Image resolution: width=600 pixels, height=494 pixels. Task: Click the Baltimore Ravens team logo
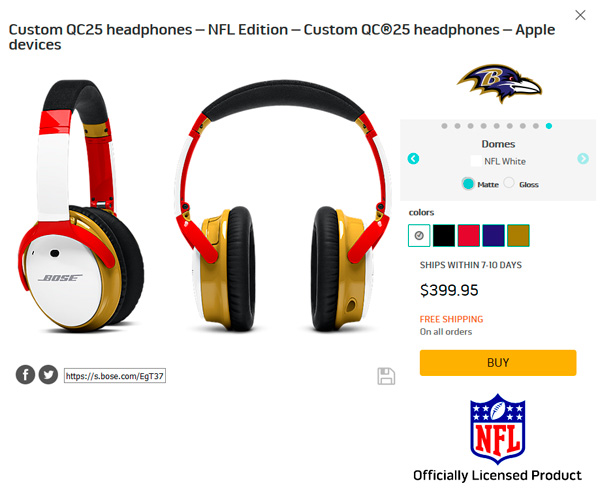(499, 83)
